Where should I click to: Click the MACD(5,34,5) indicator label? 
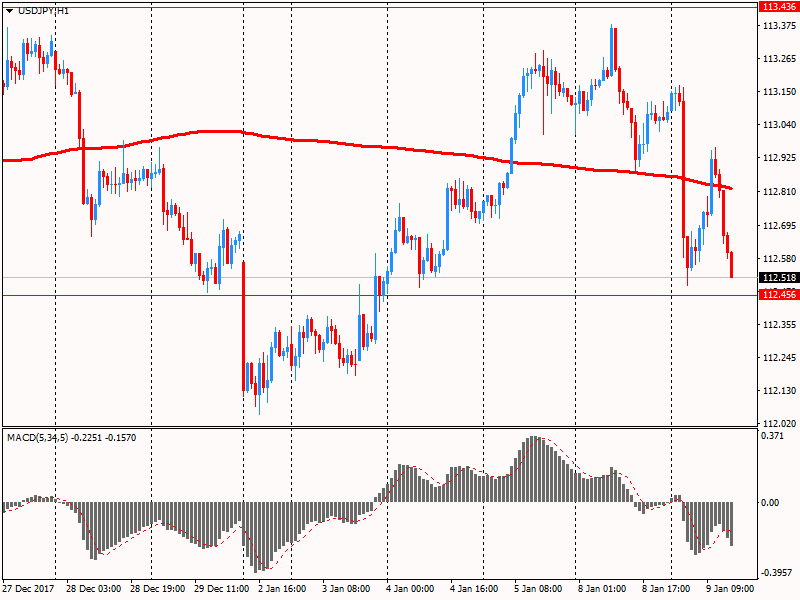[x=37, y=438]
